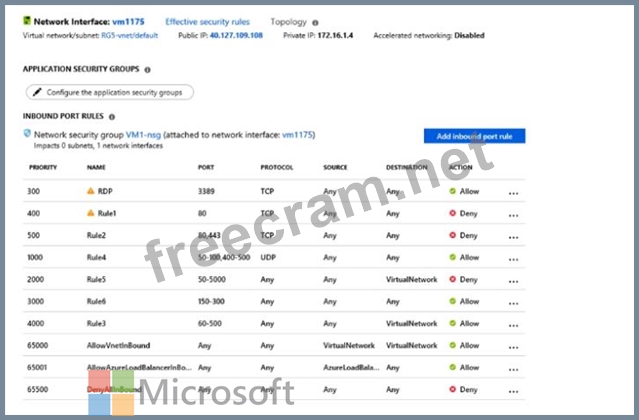Open ellipsis menu for DenyAllInBound

pyautogui.click(x=513, y=391)
